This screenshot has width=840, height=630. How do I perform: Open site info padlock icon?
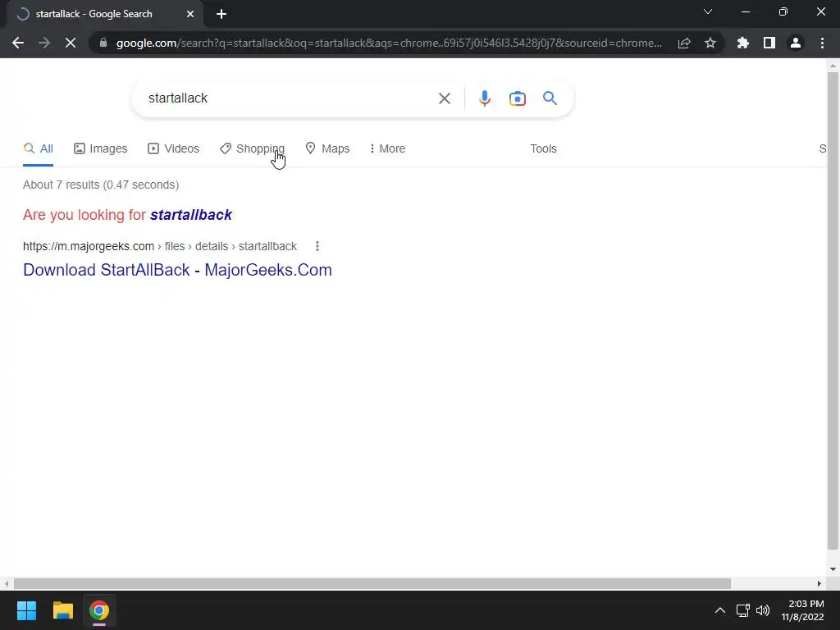[103, 43]
